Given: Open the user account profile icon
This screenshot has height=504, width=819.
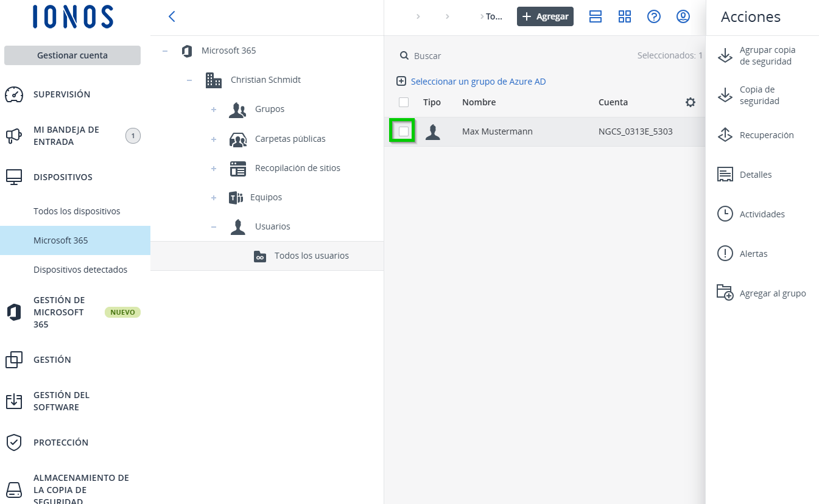Looking at the screenshot, I should [x=683, y=16].
